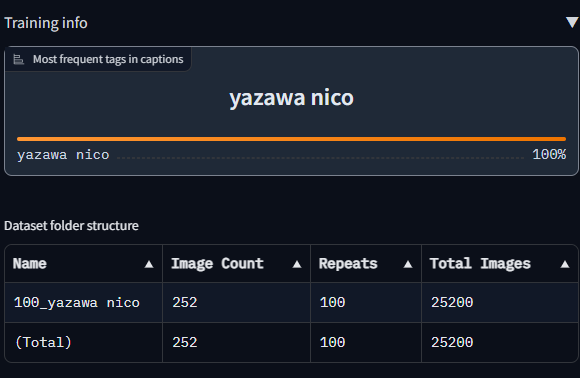Image resolution: width=580 pixels, height=378 pixels.
Task: Click the orange tag frequency bar
Action: [291, 139]
